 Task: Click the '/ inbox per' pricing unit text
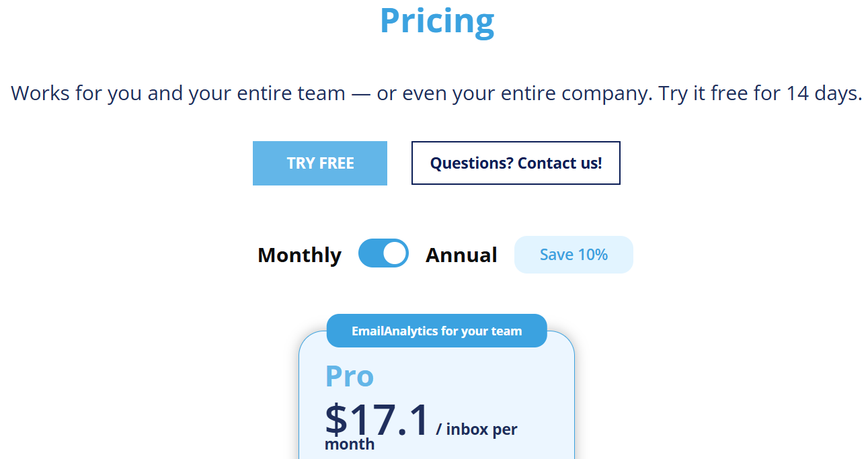click(x=477, y=429)
